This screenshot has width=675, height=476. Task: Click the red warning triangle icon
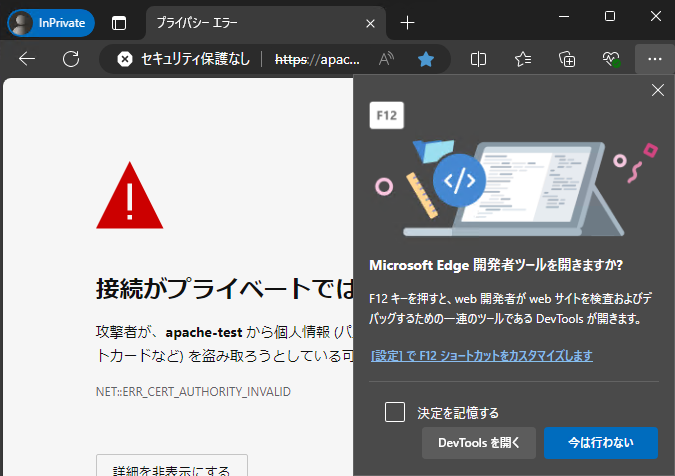coord(130,196)
